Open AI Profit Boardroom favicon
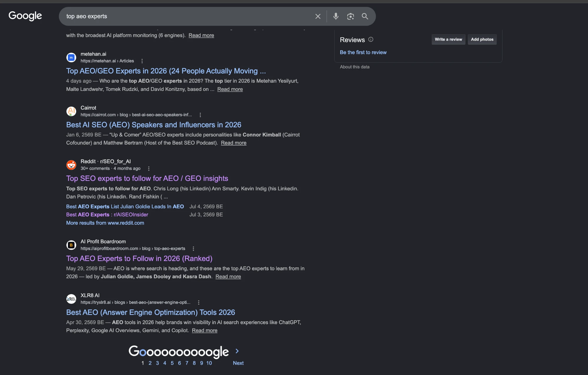The height and width of the screenshot is (375, 588). 71,245
